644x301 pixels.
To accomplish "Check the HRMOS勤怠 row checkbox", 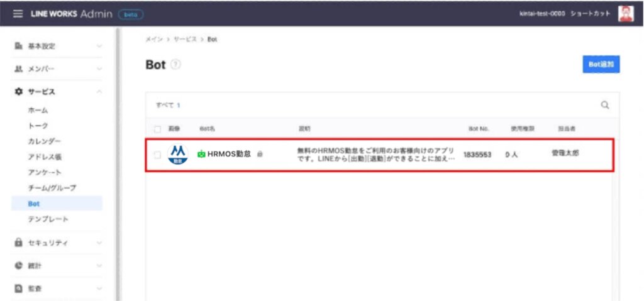I will coord(157,155).
